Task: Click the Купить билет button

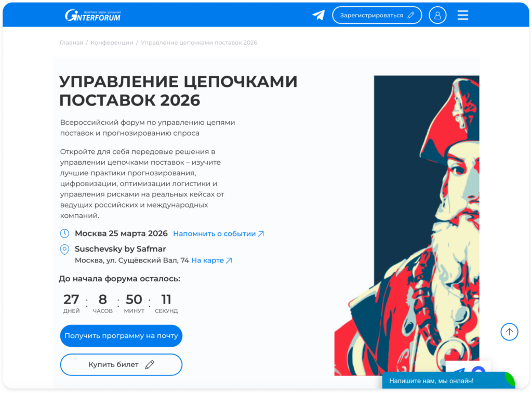Action: click(121, 364)
